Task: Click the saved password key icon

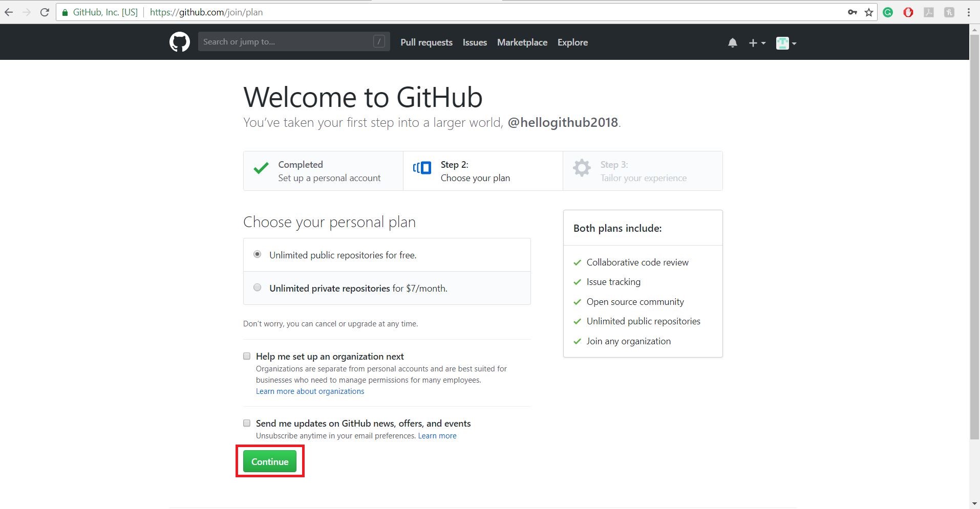Action: (853, 12)
